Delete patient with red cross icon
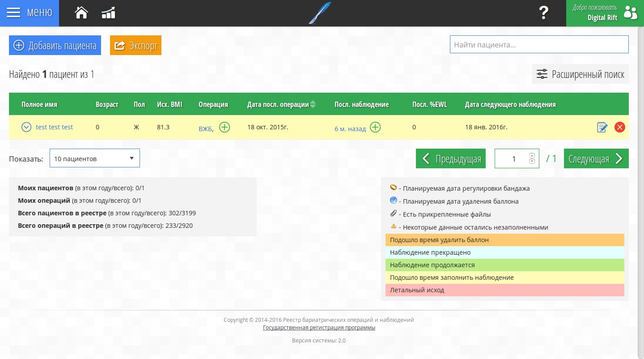Image resolution: width=644 pixels, height=359 pixels. [x=619, y=128]
